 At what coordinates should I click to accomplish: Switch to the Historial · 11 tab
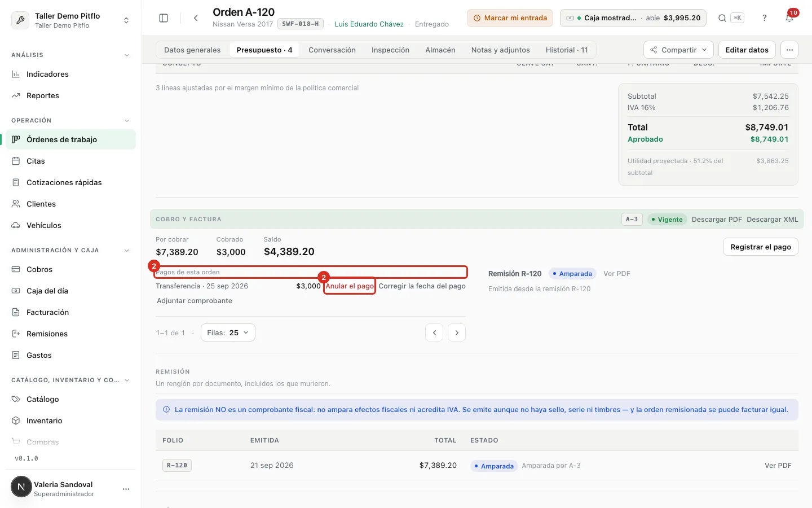[x=567, y=50]
